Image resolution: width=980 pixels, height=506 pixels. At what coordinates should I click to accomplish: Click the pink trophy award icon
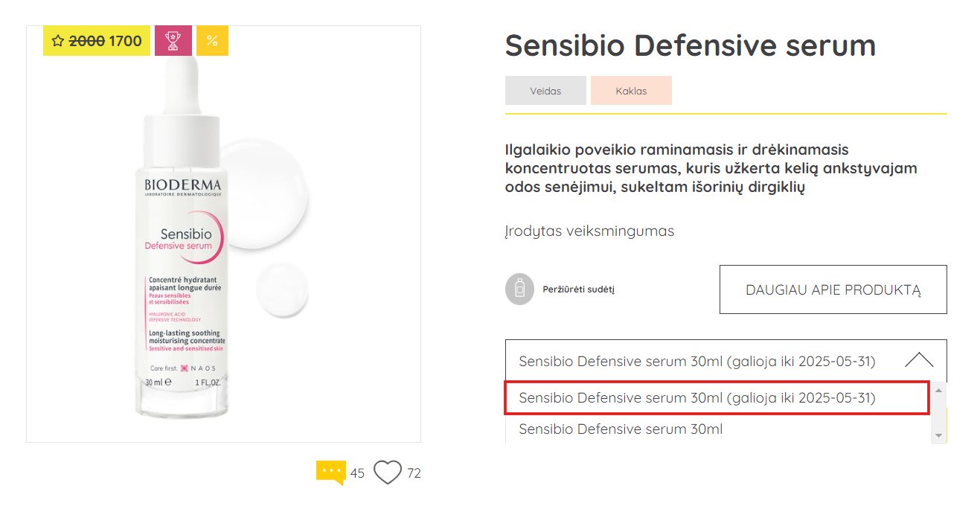point(173,41)
